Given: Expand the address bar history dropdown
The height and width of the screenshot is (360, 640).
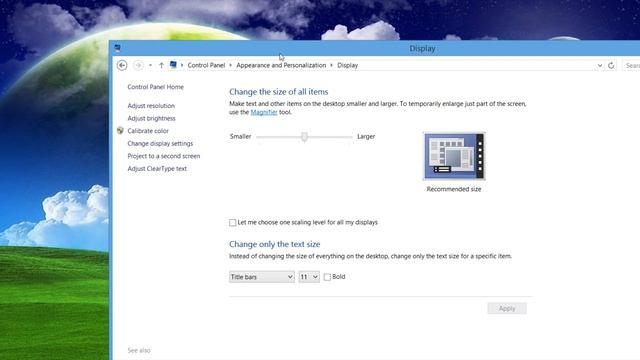Looking at the screenshot, I should click(x=600, y=65).
